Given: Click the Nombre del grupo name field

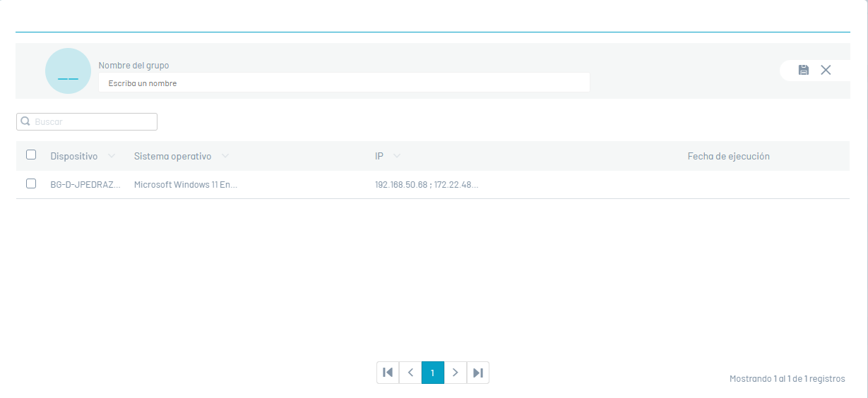Looking at the screenshot, I should pos(343,83).
